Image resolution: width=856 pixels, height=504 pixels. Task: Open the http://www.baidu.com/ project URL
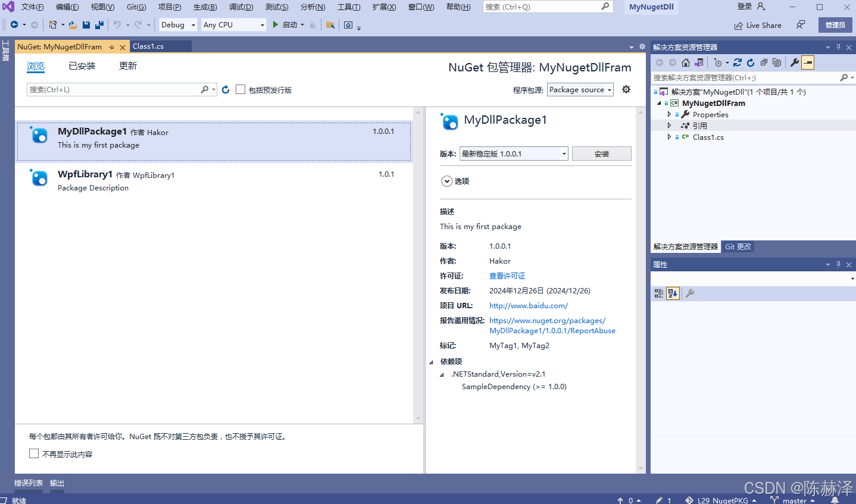click(529, 306)
